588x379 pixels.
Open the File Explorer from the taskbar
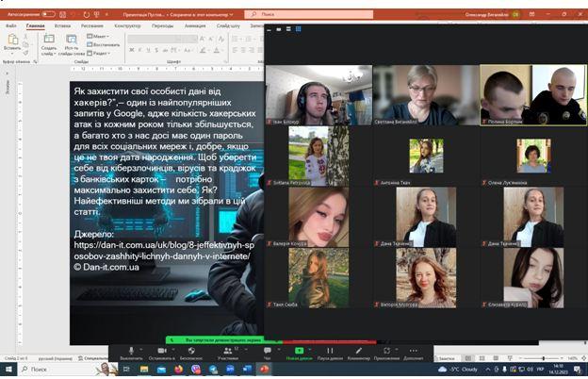click(144, 370)
